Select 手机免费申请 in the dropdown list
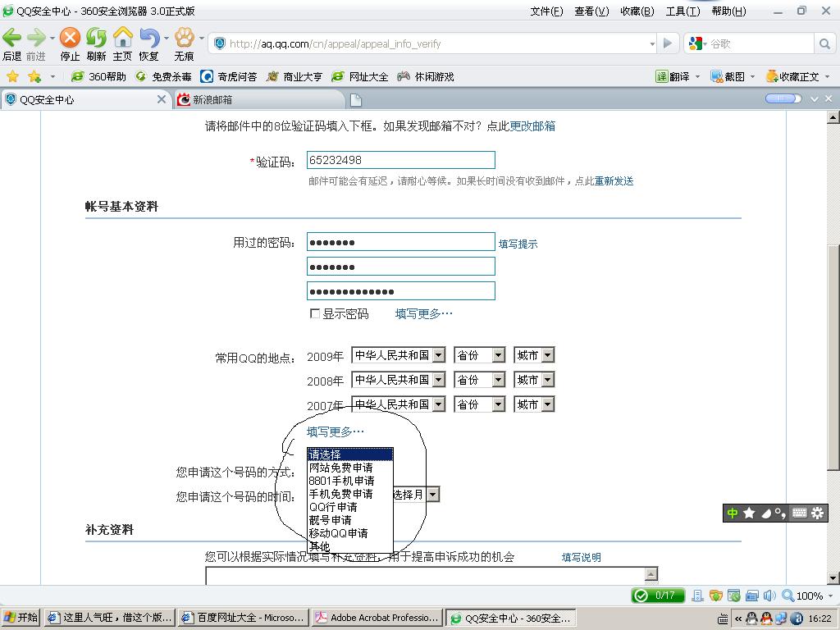Image resolution: width=840 pixels, height=630 pixels. [340, 494]
